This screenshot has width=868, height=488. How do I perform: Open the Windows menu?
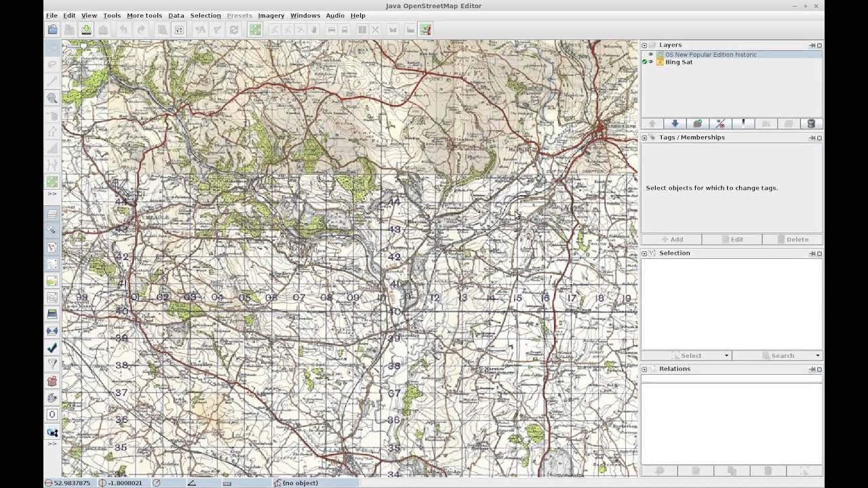coord(305,16)
